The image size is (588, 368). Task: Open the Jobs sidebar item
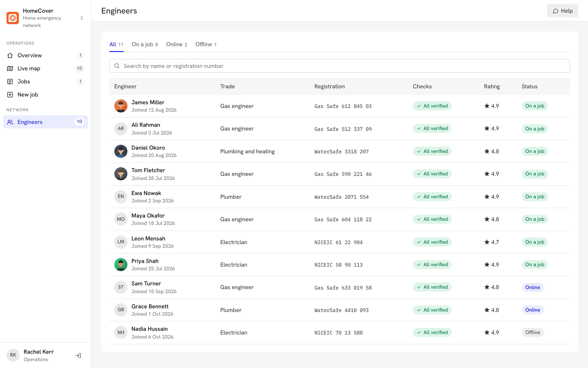pos(46,81)
